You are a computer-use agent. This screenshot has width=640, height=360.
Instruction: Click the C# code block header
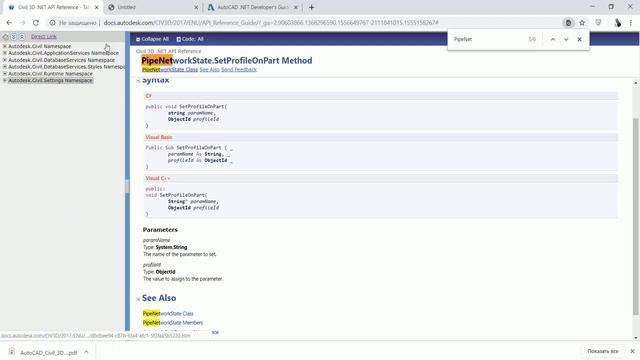[381, 96]
